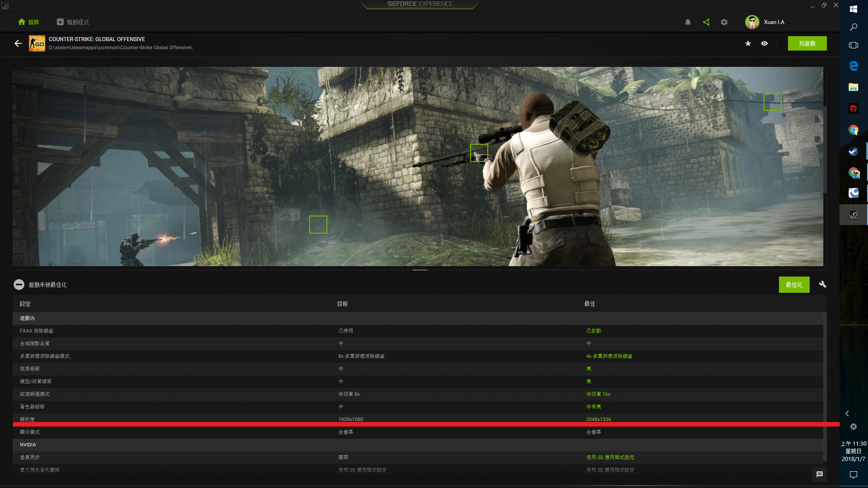Click the game screenshot preview image
The width and height of the screenshot is (868, 488).
[x=418, y=166]
